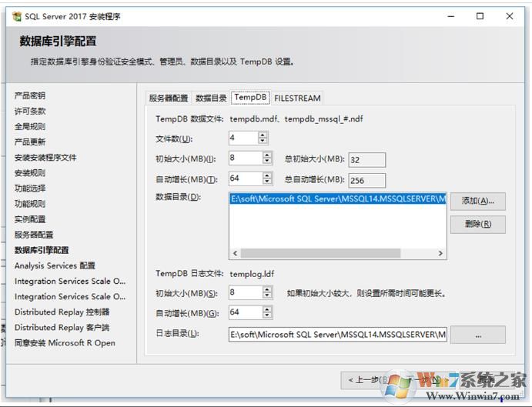Select 功能规则 in the step list
The height and width of the screenshot is (407, 532).
(30, 204)
